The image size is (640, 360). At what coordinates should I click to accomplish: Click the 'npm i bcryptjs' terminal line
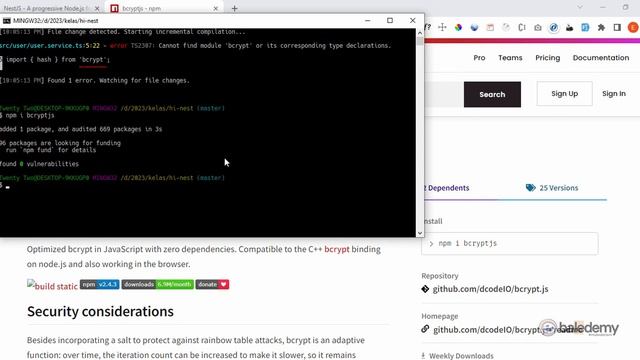[x=29, y=116]
